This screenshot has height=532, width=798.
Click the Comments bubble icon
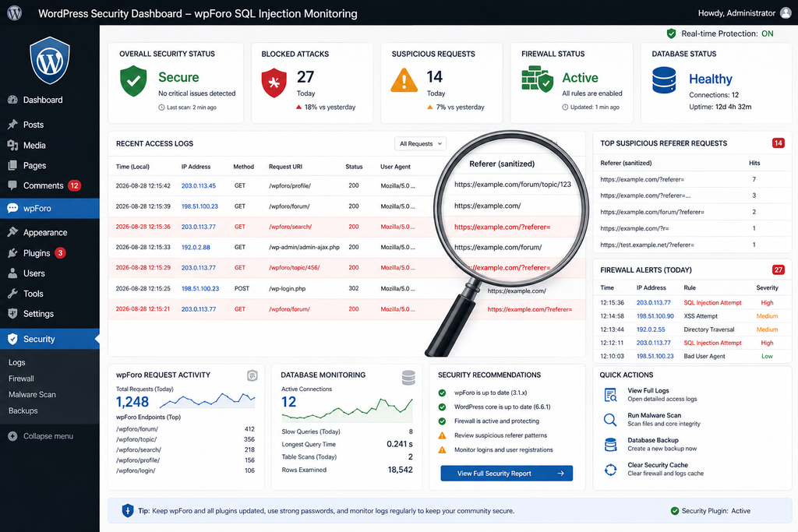[12, 185]
